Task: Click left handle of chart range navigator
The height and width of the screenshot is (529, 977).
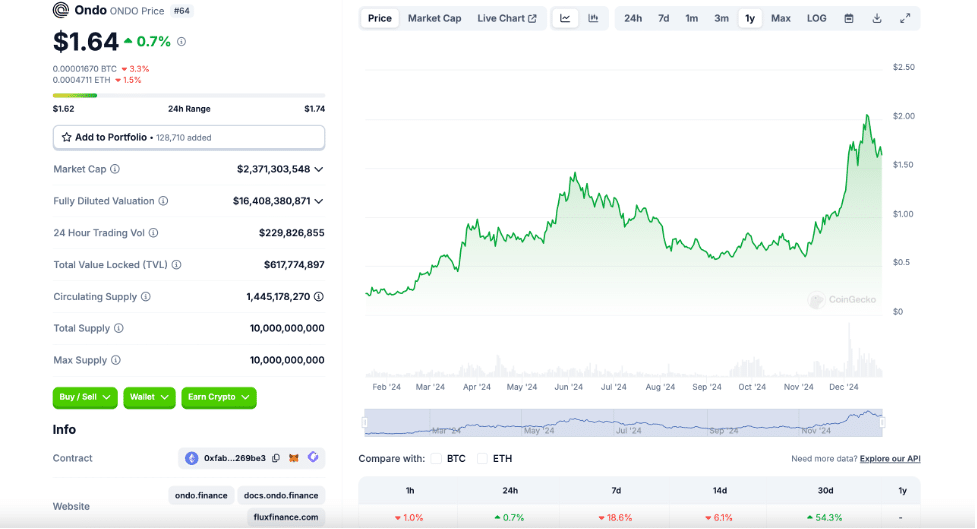Action: coord(365,422)
